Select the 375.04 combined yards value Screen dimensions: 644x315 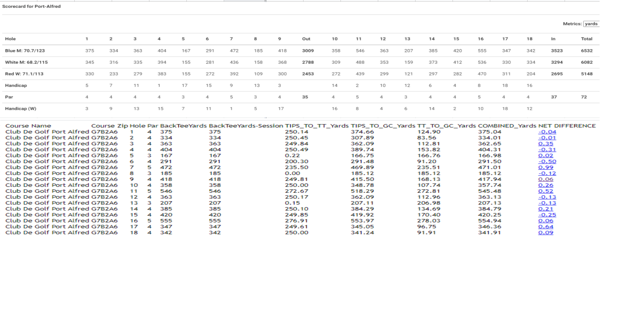pyautogui.click(x=490, y=132)
